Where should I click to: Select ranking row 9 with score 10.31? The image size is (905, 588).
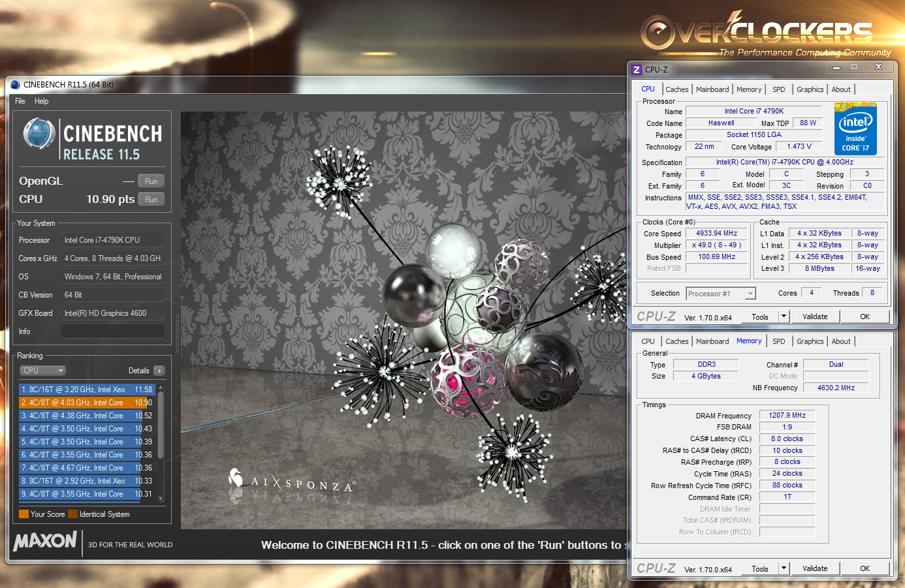[86, 494]
